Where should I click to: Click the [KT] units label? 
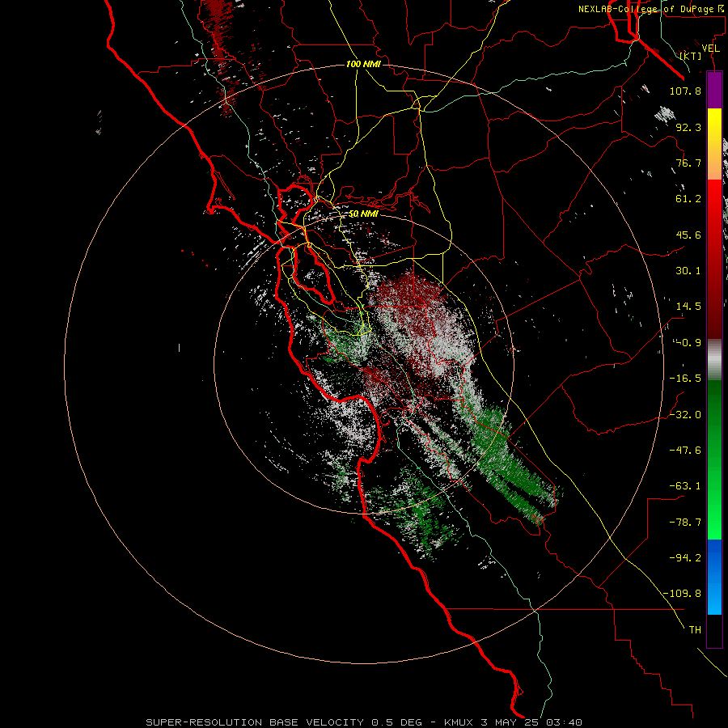pos(691,56)
